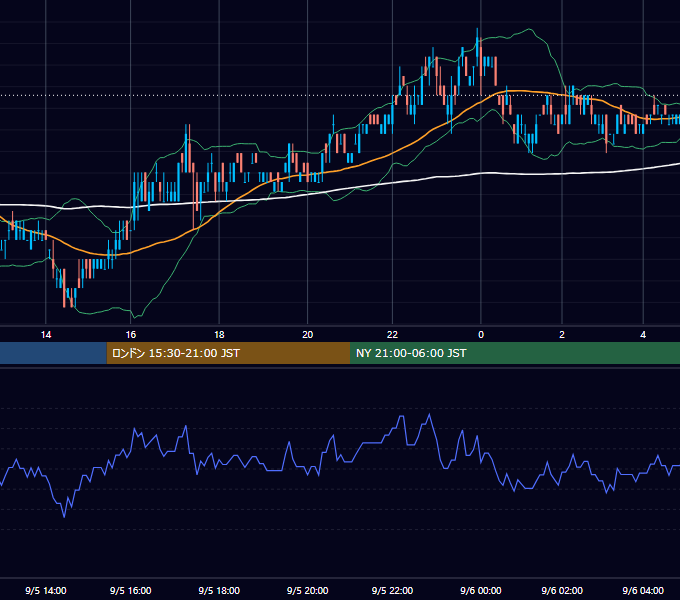Click the 2 hour label on chart axis
The height and width of the screenshot is (600, 680).
point(562,335)
